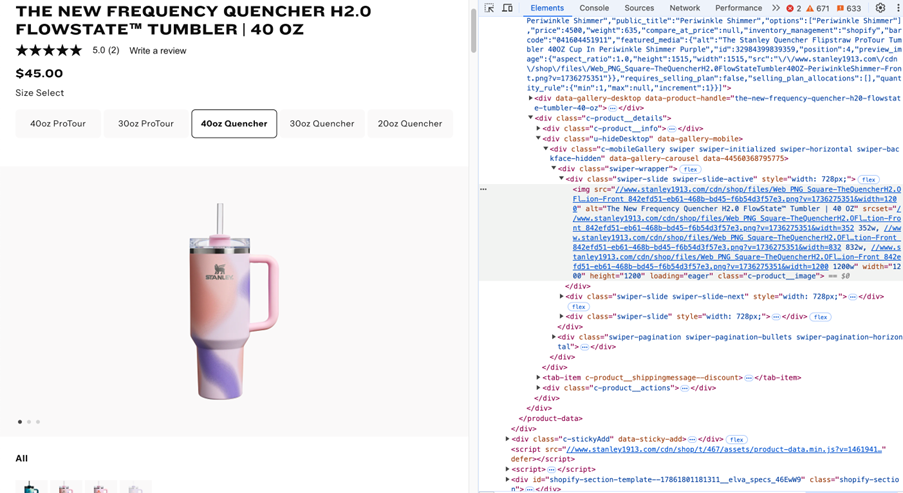Activate the DevTools inspect element picker icon
This screenshot has height=493, width=903.
click(489, 8)
